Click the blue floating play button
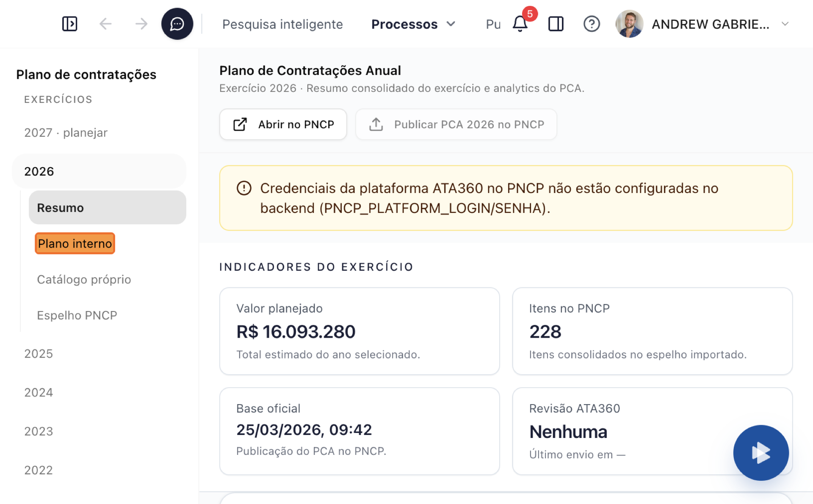 click(x=761, y=452)
